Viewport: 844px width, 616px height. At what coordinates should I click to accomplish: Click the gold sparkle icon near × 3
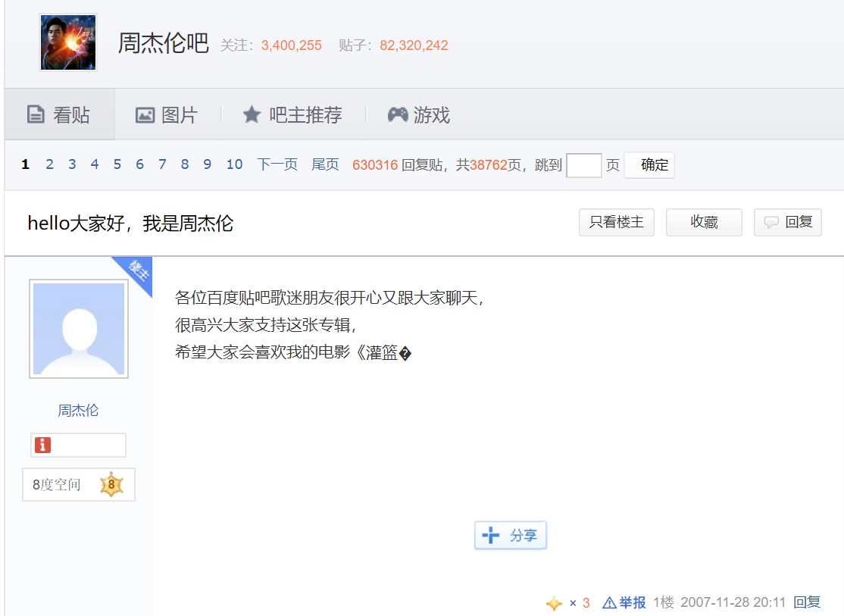click(554, 603)
